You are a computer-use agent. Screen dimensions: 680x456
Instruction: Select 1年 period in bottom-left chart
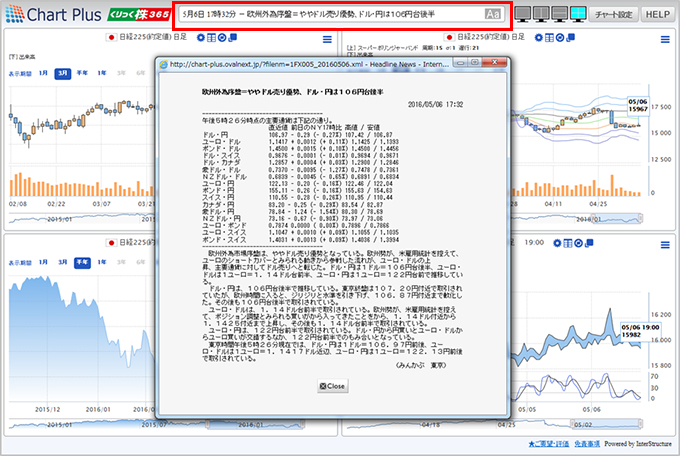click(102, 262)
